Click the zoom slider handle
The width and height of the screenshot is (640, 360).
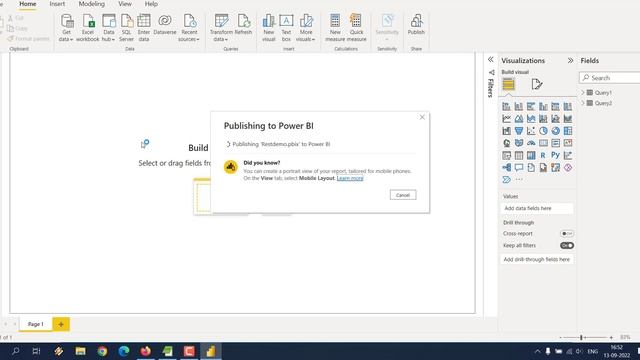coord(581,338)
